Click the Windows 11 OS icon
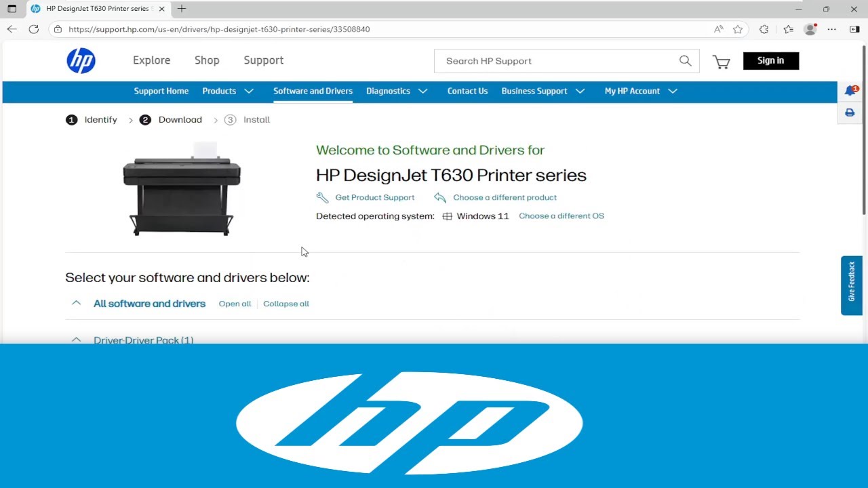The height and width of the screenshot is (488, 868). coord(447,216)
